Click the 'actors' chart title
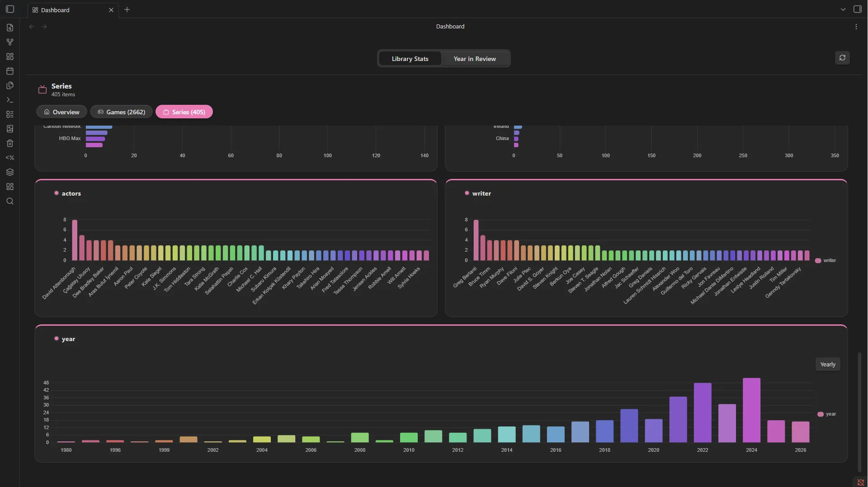868x487 pixels. coord(71,193)
